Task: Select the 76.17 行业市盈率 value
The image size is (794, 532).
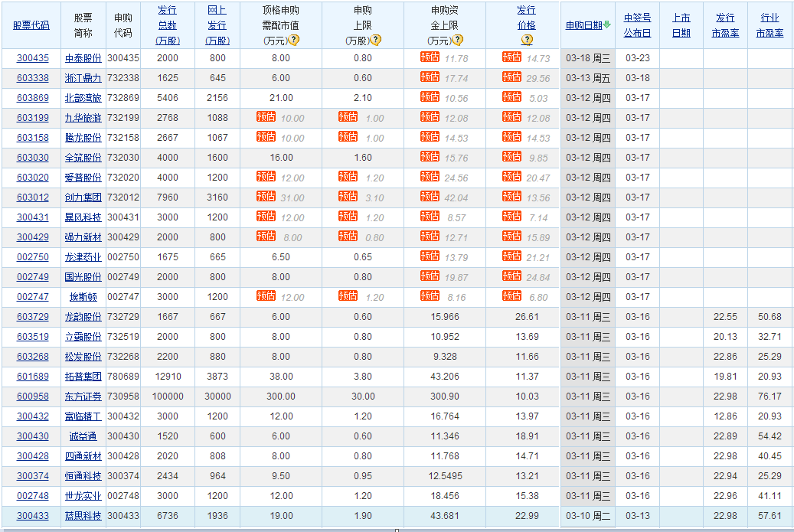Action: 769,397
